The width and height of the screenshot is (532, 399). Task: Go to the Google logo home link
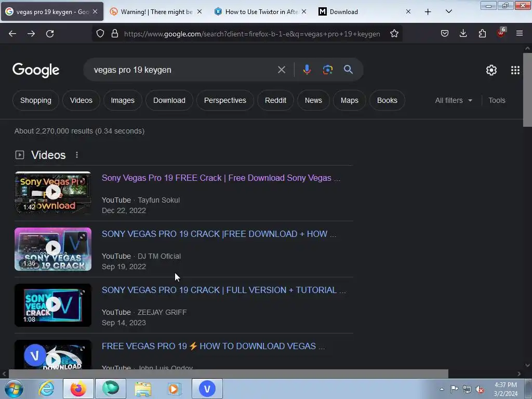(36, 70)
